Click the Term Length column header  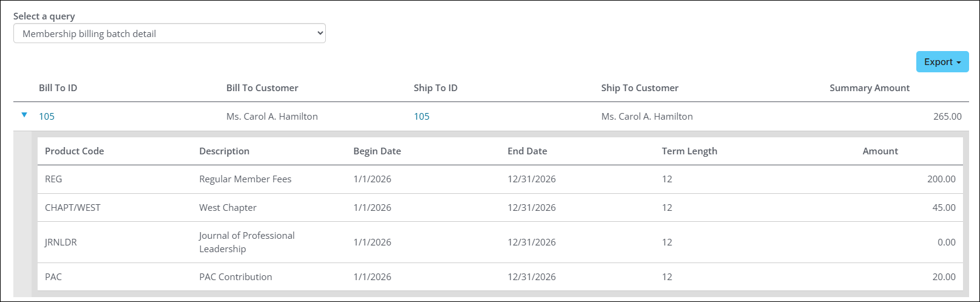point(689,151)
